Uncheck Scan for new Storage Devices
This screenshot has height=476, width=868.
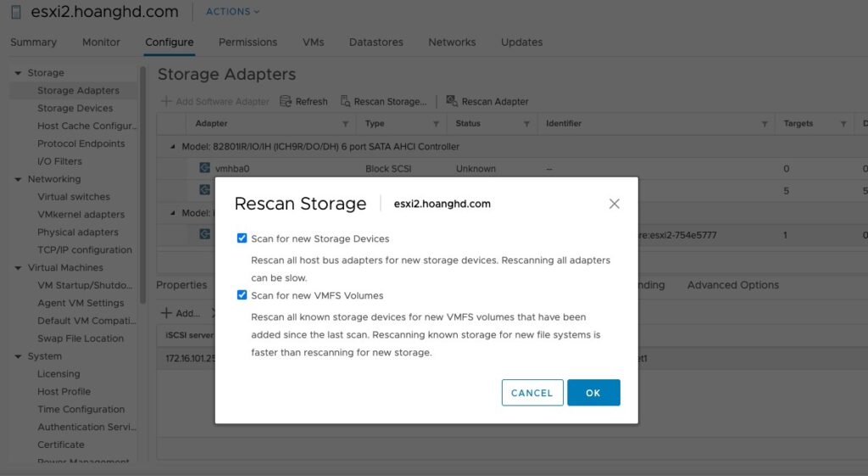[242, 238]
